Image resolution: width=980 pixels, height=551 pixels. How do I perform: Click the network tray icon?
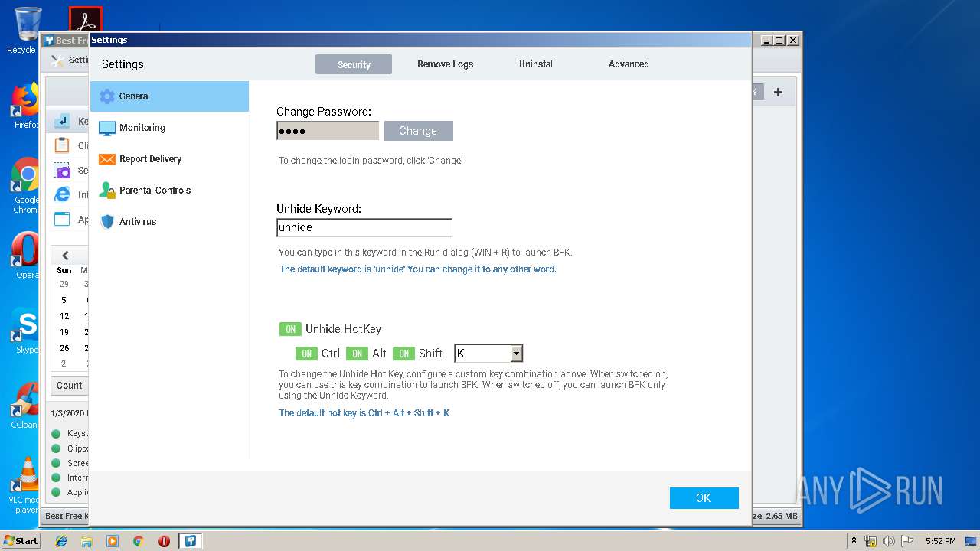[x=871, y=541]
